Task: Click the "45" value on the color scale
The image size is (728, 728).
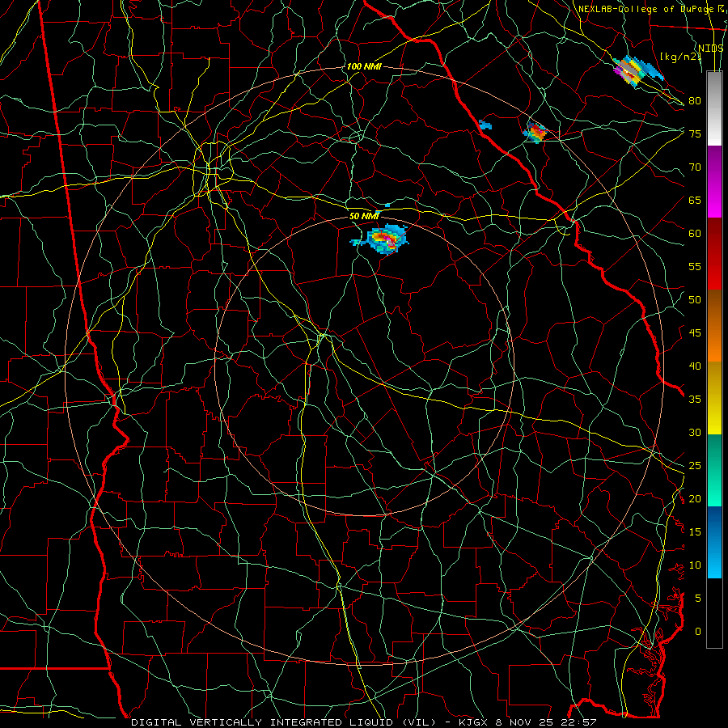Action: pyautogui.click(x=695, y=333)
